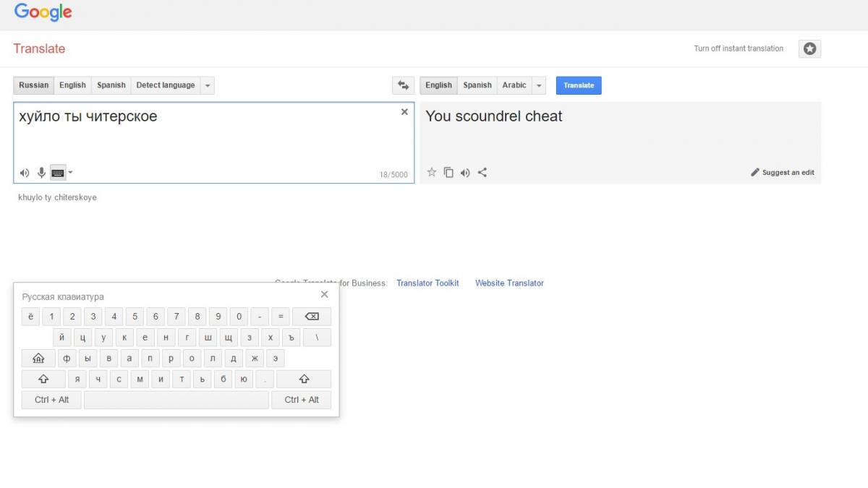Click Suggest an edit
Image resolution: width=868 pixels, height=488 pixels.
[x=783, y=173]
